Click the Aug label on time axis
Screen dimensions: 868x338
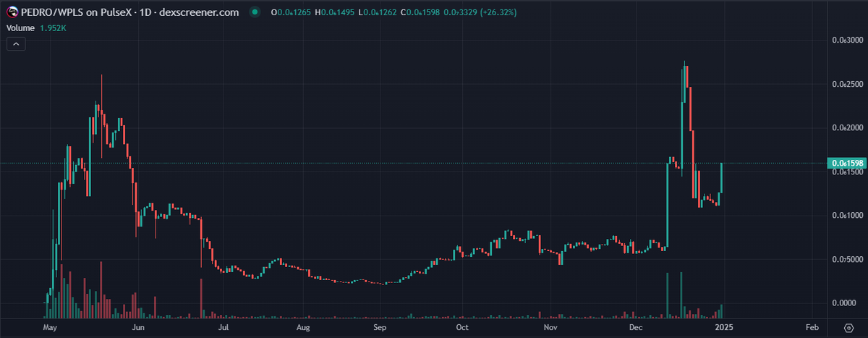point(303,328)
